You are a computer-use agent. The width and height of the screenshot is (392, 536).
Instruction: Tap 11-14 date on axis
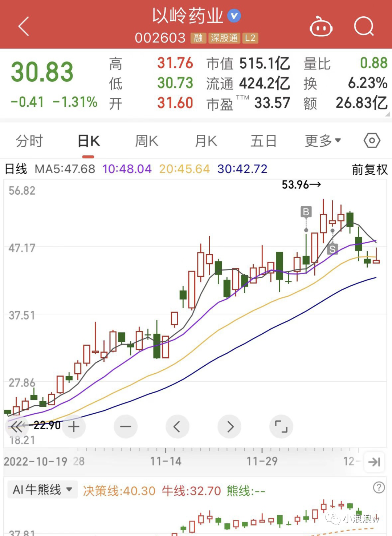(166, 462)
